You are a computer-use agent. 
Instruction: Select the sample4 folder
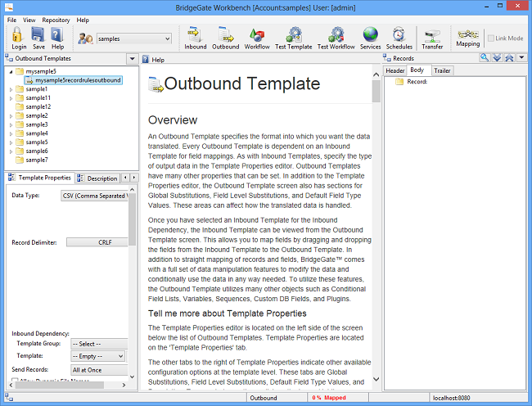pyautogui.click(x=32, y=133)
